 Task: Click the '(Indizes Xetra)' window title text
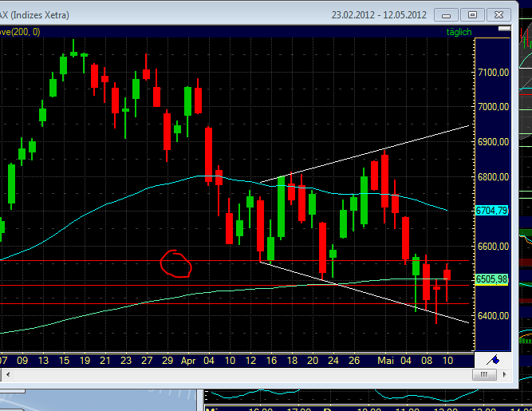tap(40, 15)
